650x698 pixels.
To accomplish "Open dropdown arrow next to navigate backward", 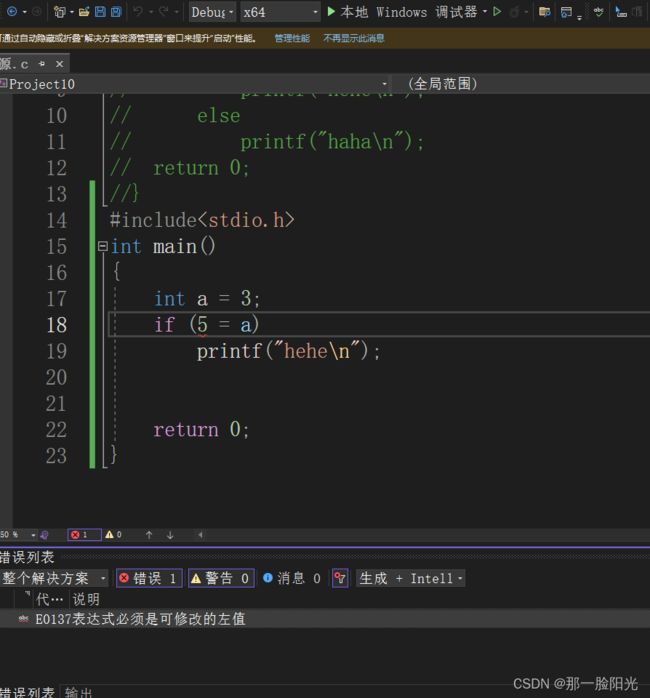I will coord(24,12).
